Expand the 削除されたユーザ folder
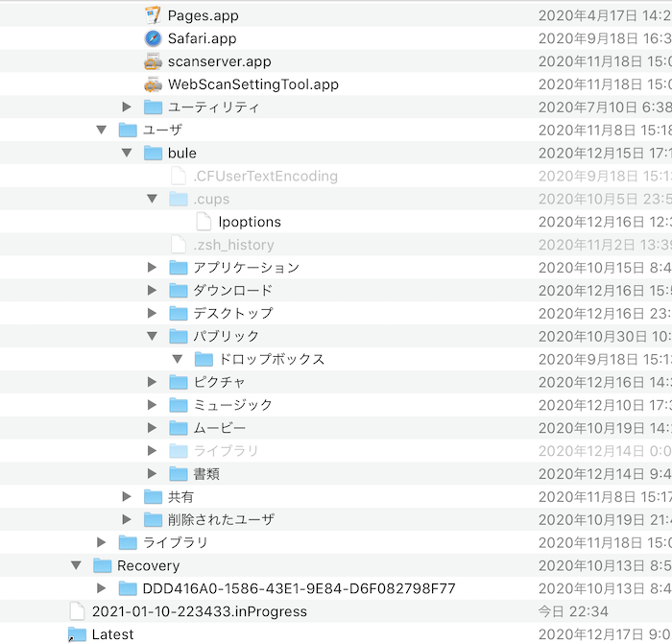The height and width of the screenshot is (643, 672). click(x=127, y=519)
